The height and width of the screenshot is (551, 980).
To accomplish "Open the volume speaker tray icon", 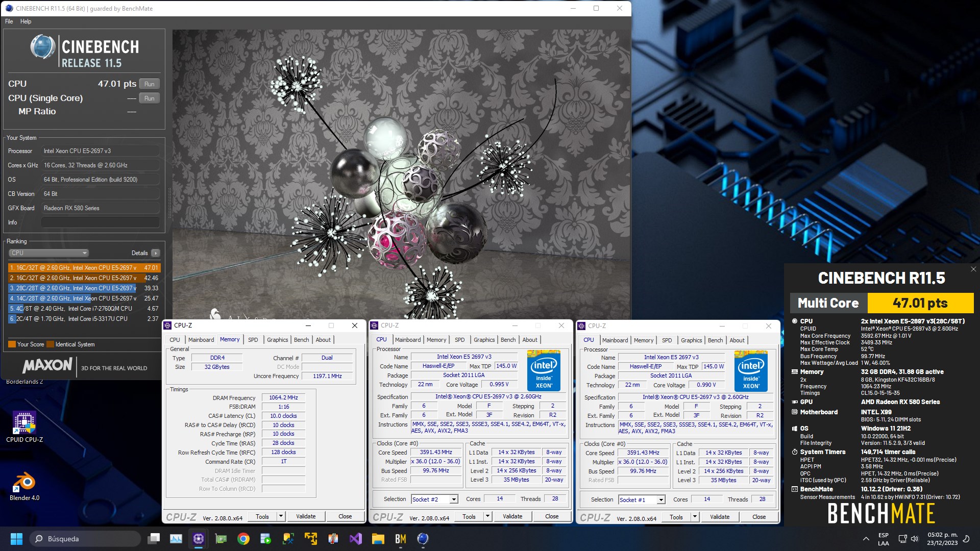I will coord(914,539).
